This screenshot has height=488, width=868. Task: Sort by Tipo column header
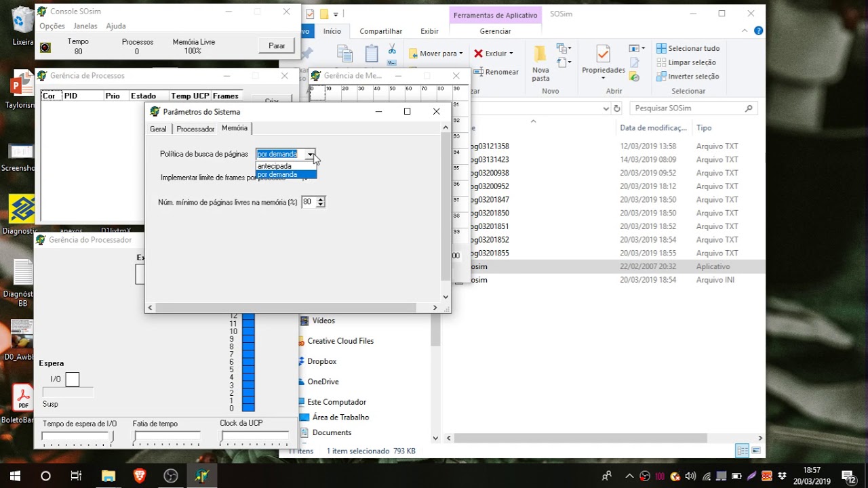[x=704, y=127]
